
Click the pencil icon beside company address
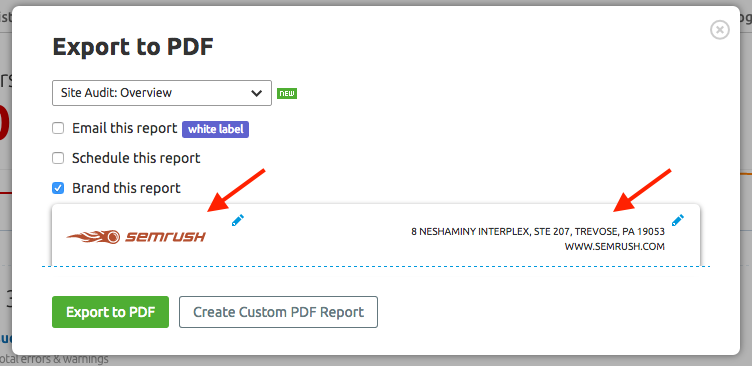[x=678, y=220]
